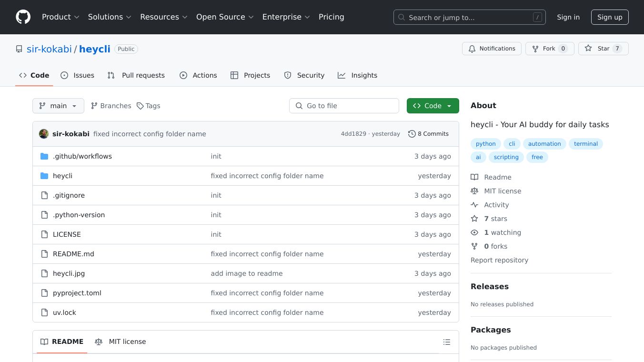This screenshot has height=362, width=644.
Task: Expand the main branch dropdown
Action: (x=58, y=106)
